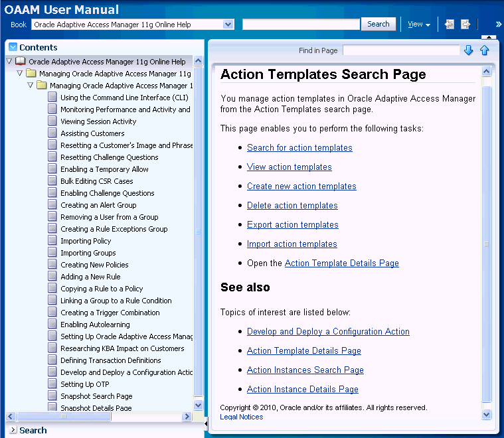Select Resetting a Customer's Image and Phrase topic
Image resolution: width=504 pixels, height=438 pixels.
click(x=126, y=145)
